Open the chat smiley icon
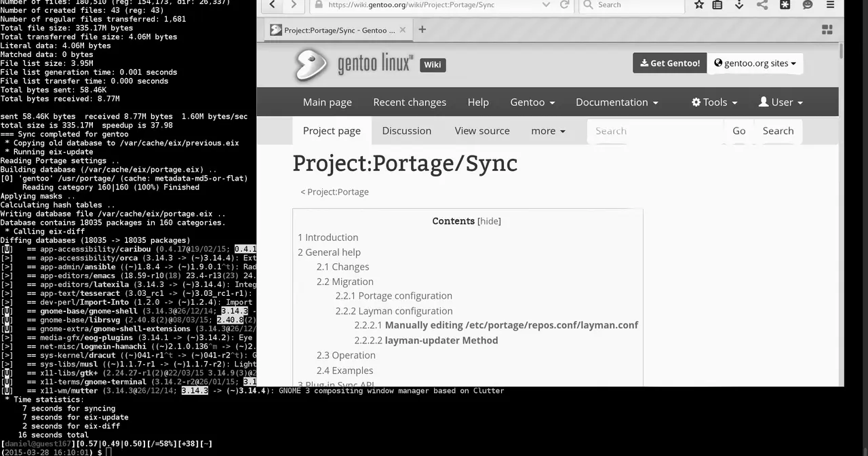This screenshot has width=868, height=456. 807,5
